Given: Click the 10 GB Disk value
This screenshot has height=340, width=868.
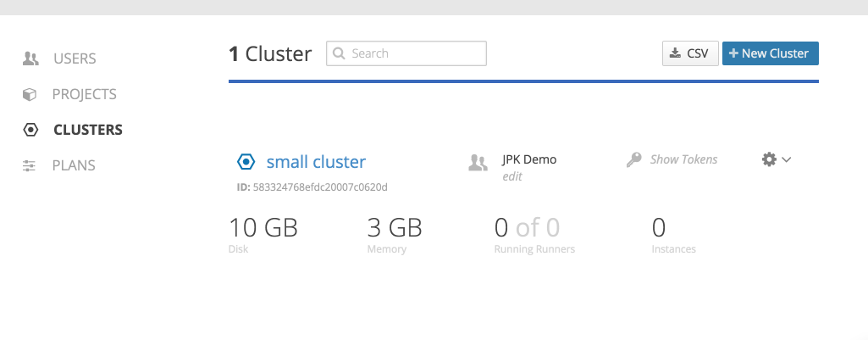Looking at the screenshot, I should [263, 228].
